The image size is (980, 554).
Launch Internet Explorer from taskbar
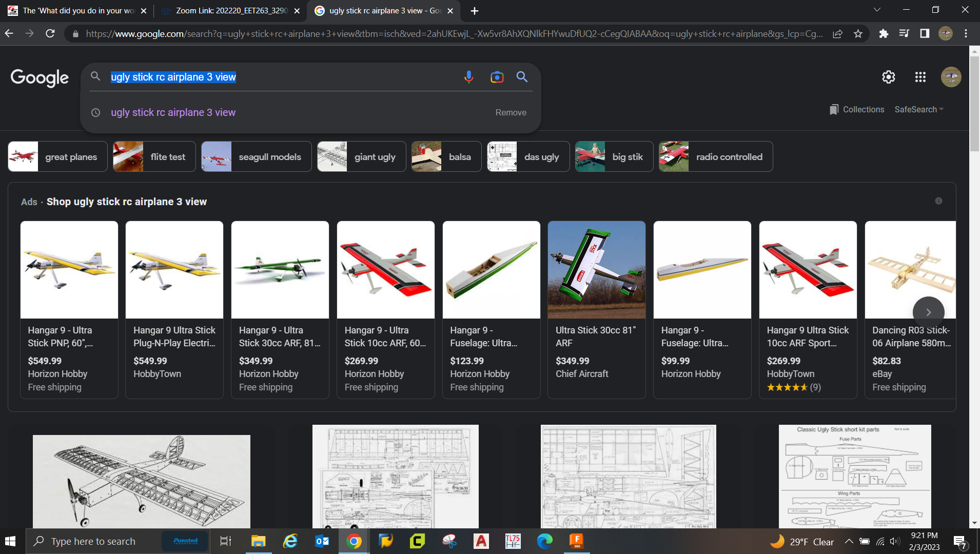[290, 541]
